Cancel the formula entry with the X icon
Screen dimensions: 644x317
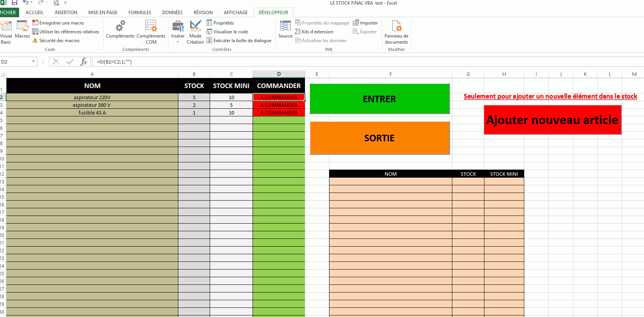click(56, 62)
